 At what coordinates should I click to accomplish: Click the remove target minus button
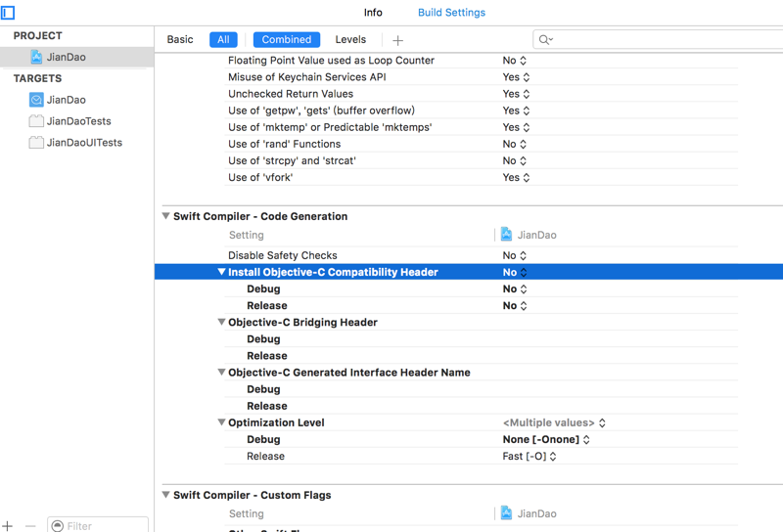click(30, 525)
